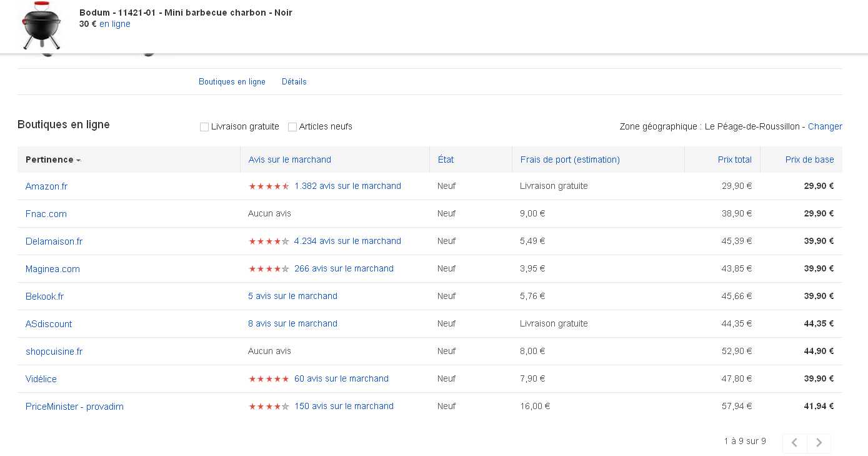The height and width of the screenshot is (456, 868).
Task: Open 266 avis sur le marchand for Maginea
Action: [344, 268]
